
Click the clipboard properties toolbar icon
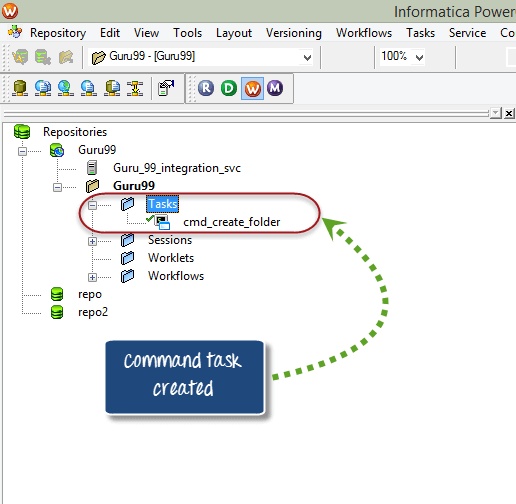point(166,88)
